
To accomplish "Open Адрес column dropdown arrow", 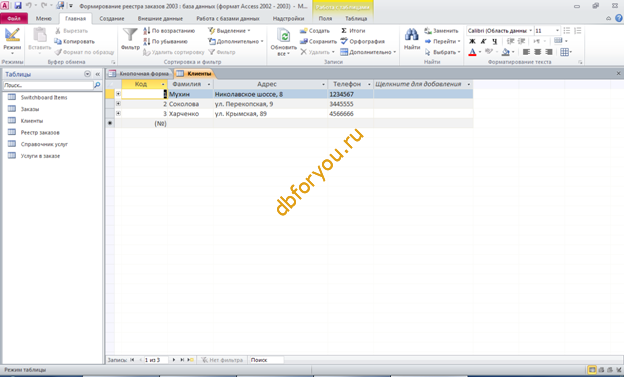I will coord(323,84).
